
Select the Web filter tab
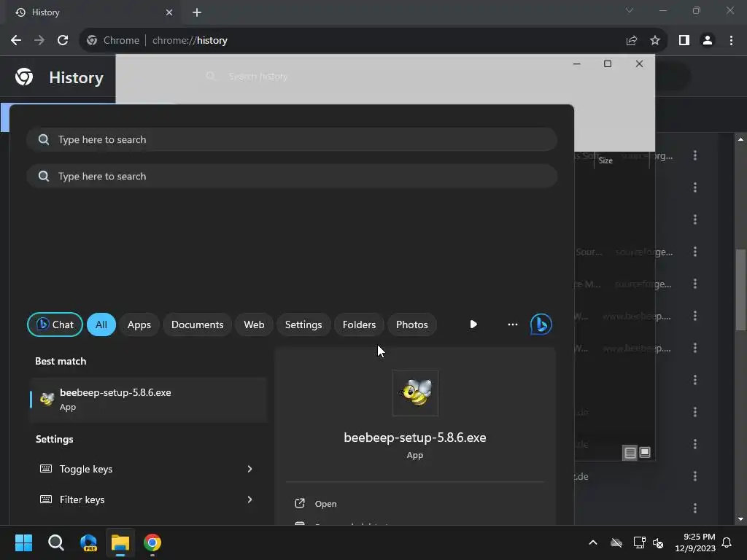pos(254,324)
